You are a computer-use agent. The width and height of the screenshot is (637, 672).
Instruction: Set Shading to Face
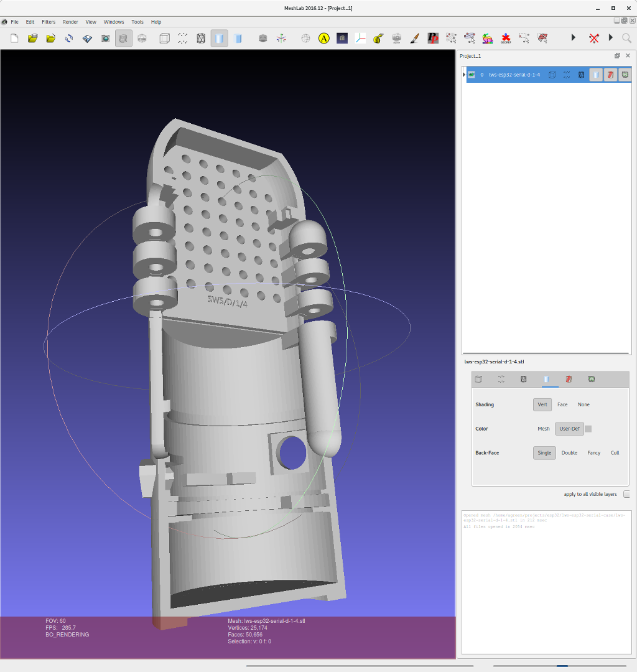coord(562,404)
